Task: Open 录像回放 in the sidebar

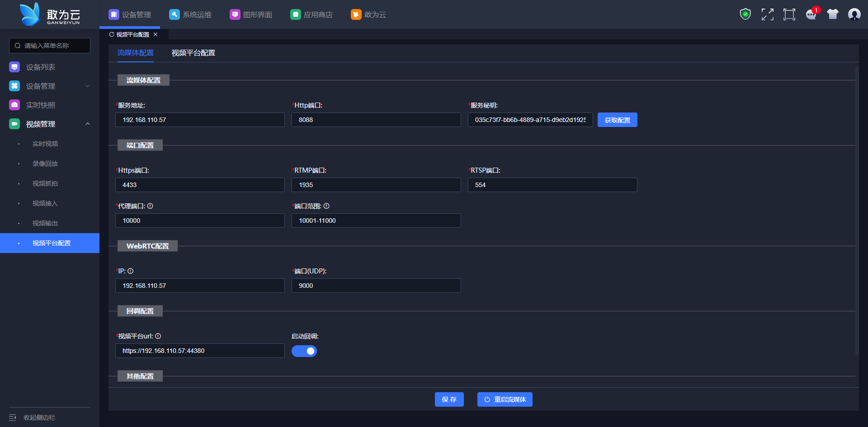Action: 45,164
